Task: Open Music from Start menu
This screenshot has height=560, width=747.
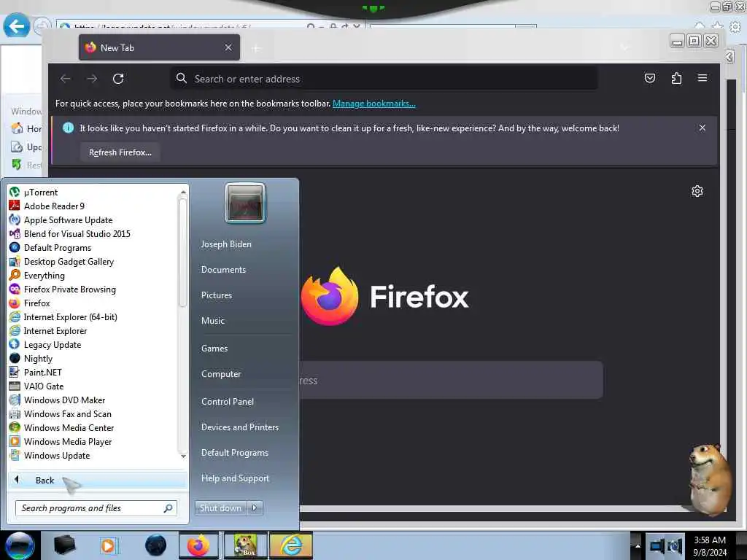Action: point(212,321)
